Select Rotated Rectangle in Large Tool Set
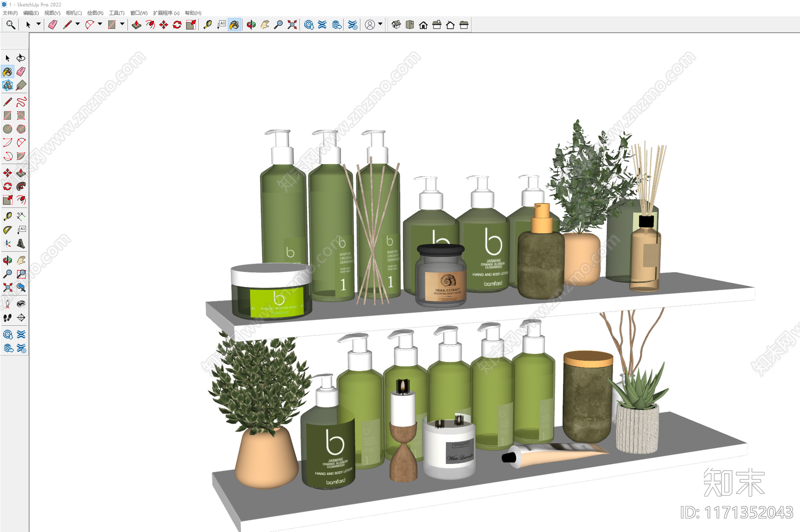 (x=21, y=115)
